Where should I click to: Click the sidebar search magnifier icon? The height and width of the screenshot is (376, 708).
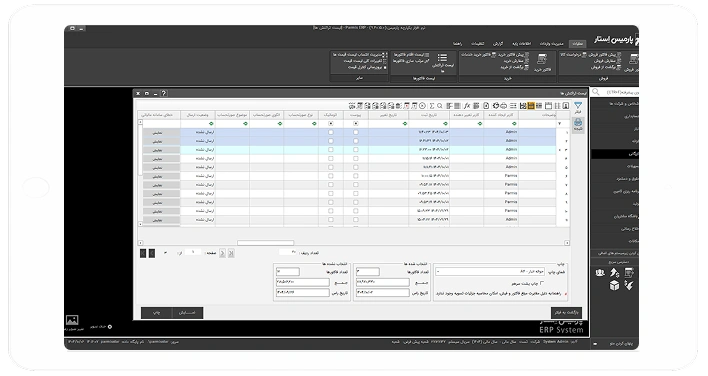tap(596, 92)
